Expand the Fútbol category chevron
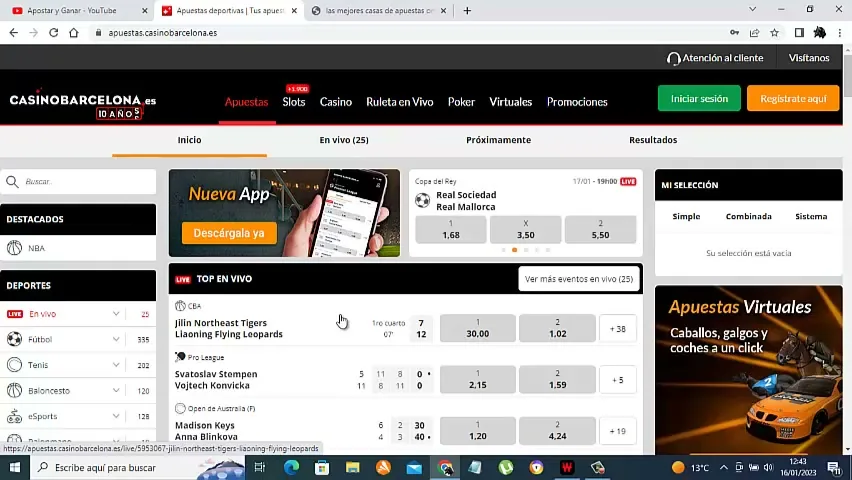This screenshot has height=480, width=852. pos(116,339)
